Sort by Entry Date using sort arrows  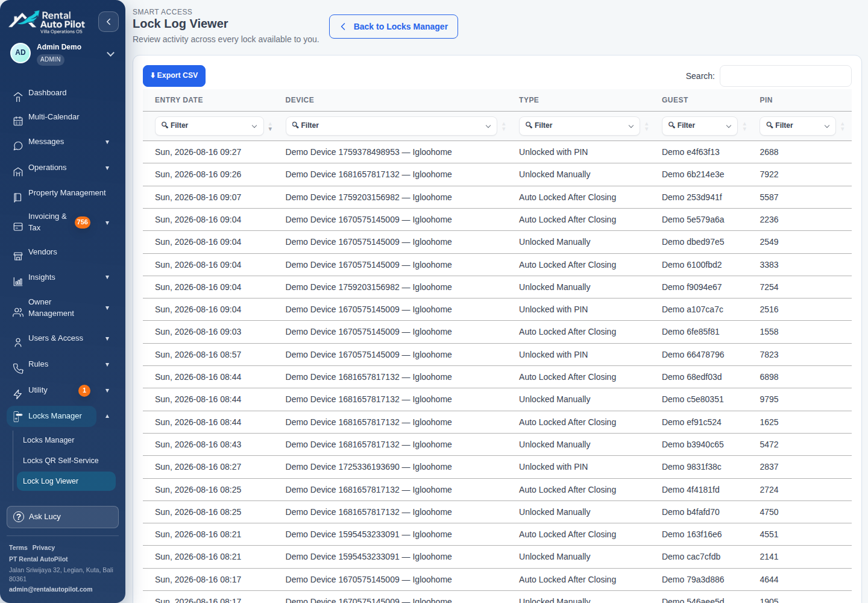pyautogui.click(x=270, y=126)
